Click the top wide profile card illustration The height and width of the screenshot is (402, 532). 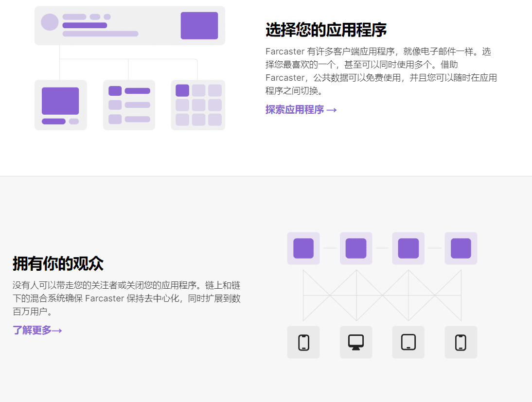point(130,26)
